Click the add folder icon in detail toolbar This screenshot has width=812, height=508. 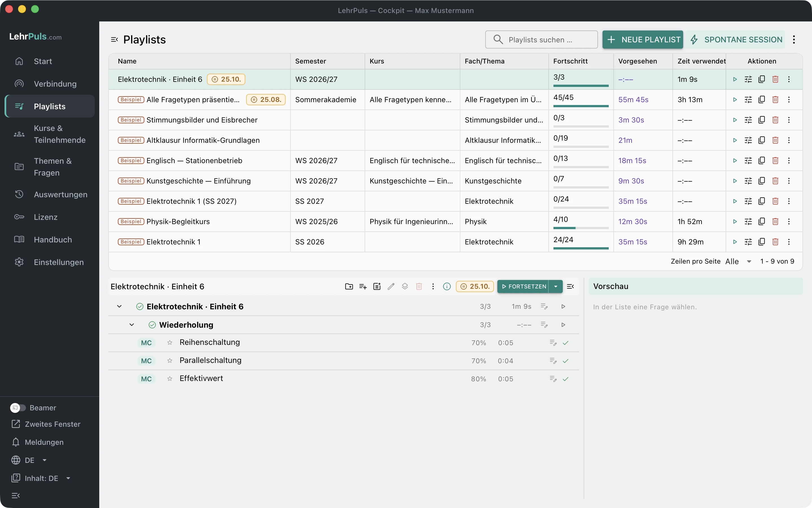(x=349, y=286)
